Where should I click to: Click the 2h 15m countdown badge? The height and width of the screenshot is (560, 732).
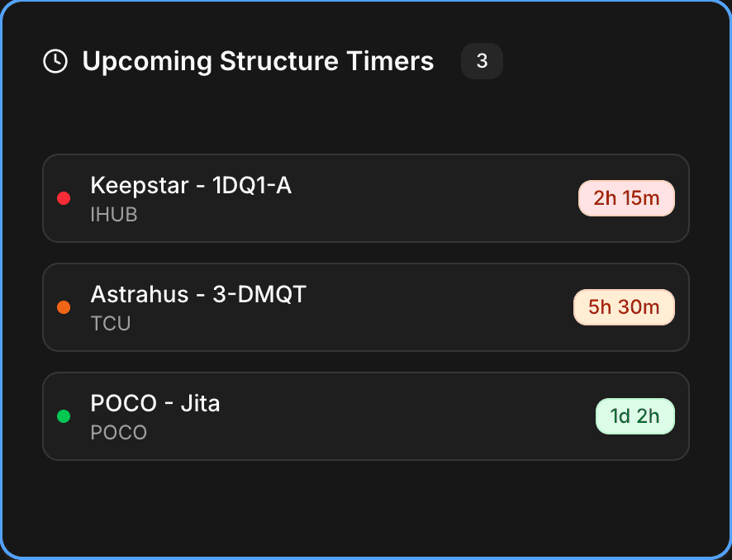[x=626, y=198]
